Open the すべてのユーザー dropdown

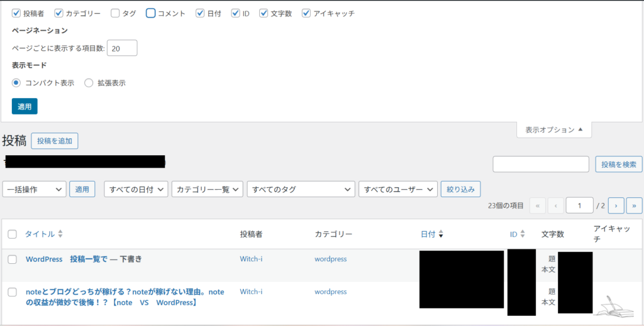point(398,189)
